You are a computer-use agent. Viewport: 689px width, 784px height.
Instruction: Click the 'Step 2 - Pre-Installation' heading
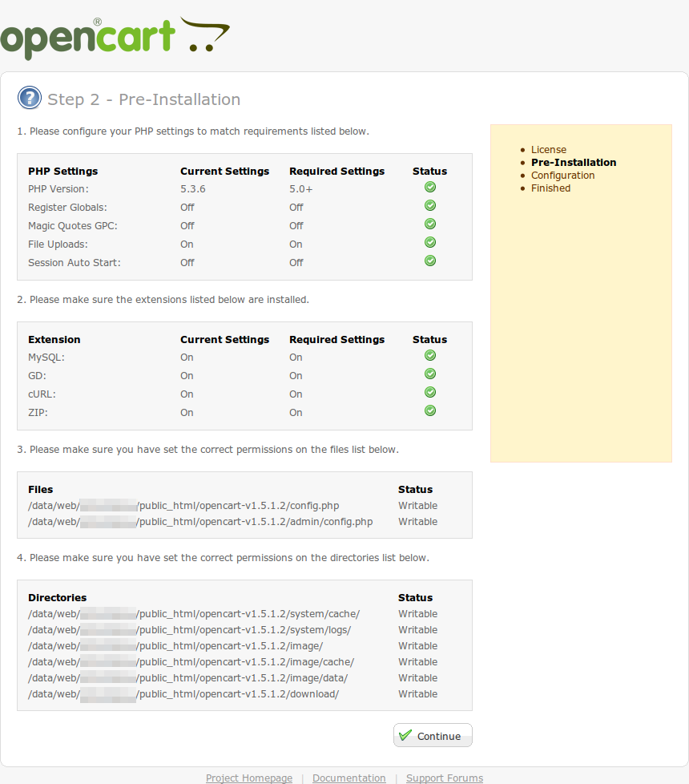click(144, 99)
